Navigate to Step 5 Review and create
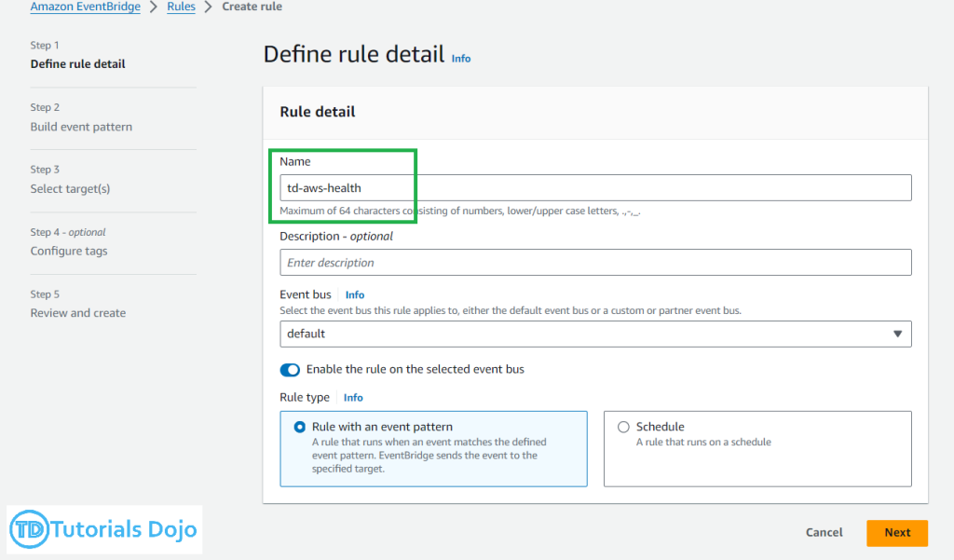This screenshot has height=560, width=954. [x=77, y=313]
